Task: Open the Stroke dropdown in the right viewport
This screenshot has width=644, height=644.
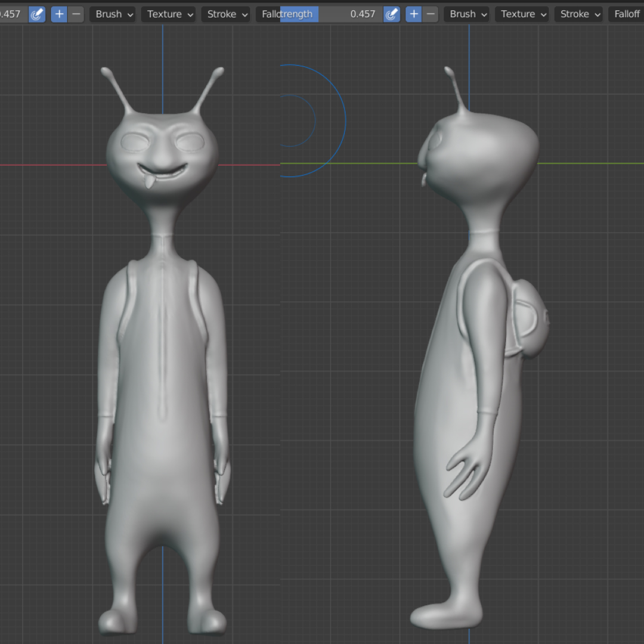Action: pos(578,14)
